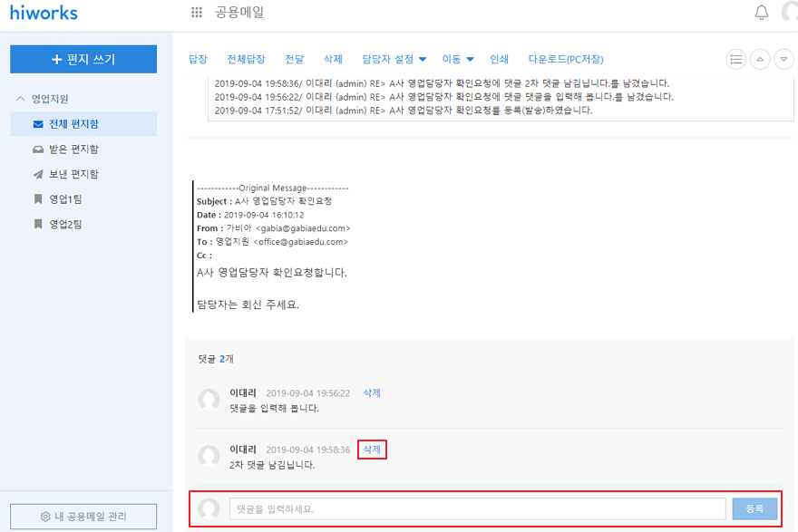
Task: Click body text 담당자는 회신 주세요.
Action: pos(248,305)
